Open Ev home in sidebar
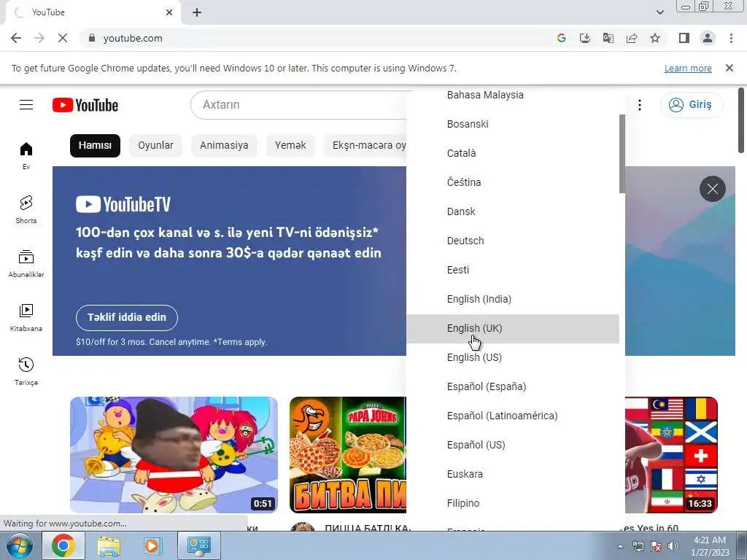This screenshot has height=560, width=747. (x=26, y=156)
